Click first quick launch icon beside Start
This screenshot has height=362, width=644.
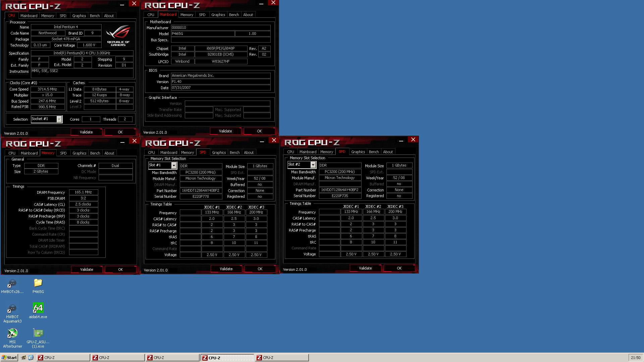tap(23, 358)
